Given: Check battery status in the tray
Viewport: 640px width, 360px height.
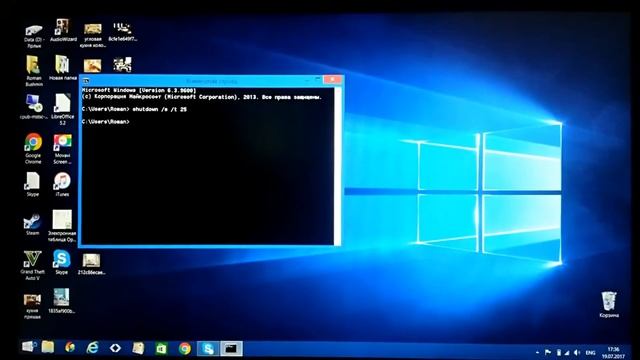Looking at the screenshot, I should [x=559, y=352].
